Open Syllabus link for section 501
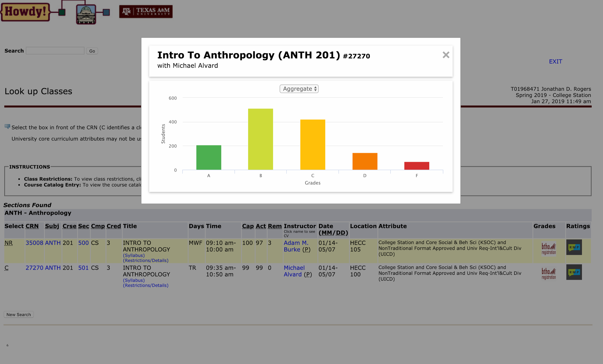The width and height of the screenshot is (603, 364). point(134,280)
